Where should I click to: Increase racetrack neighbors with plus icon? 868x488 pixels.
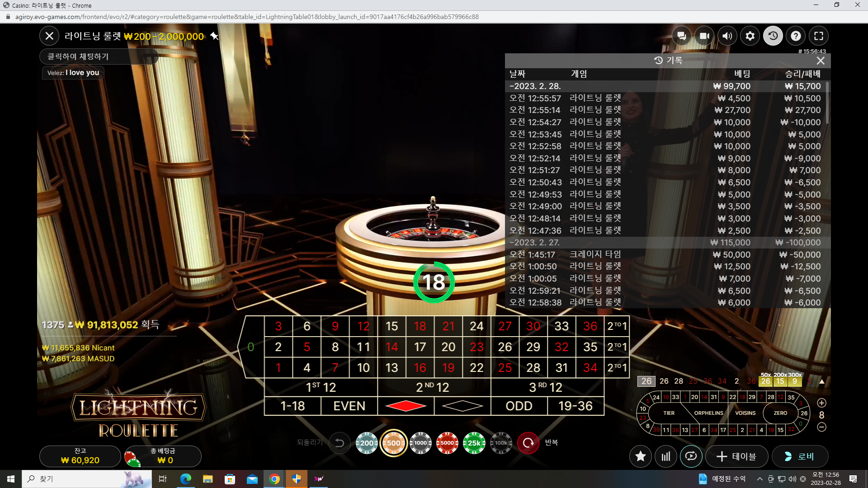tap(822, 403)
